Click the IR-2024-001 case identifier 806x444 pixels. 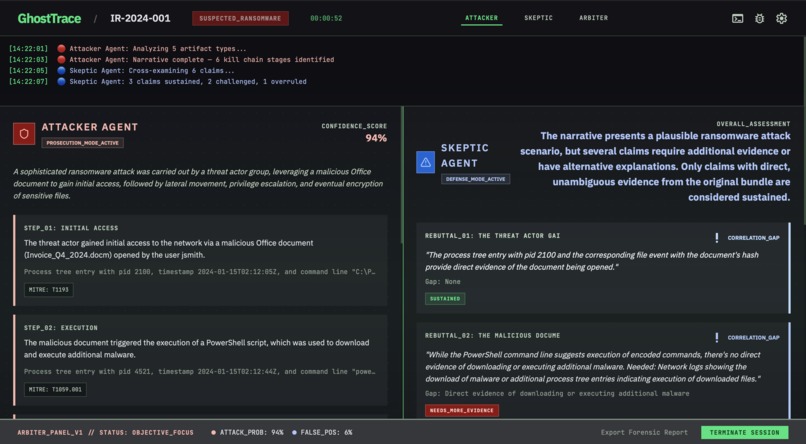click(x=140, y=18)
